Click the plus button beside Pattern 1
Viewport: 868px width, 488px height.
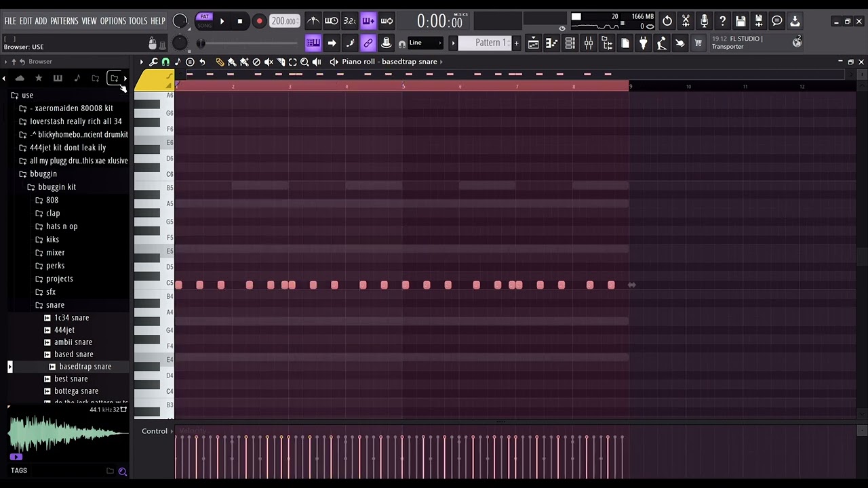click(x=516, y=43)
